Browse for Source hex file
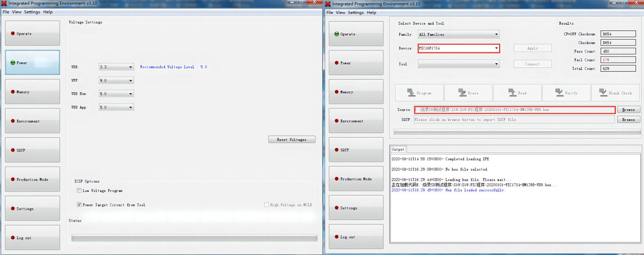Screen dimensions: 644x255 [629, 110]
